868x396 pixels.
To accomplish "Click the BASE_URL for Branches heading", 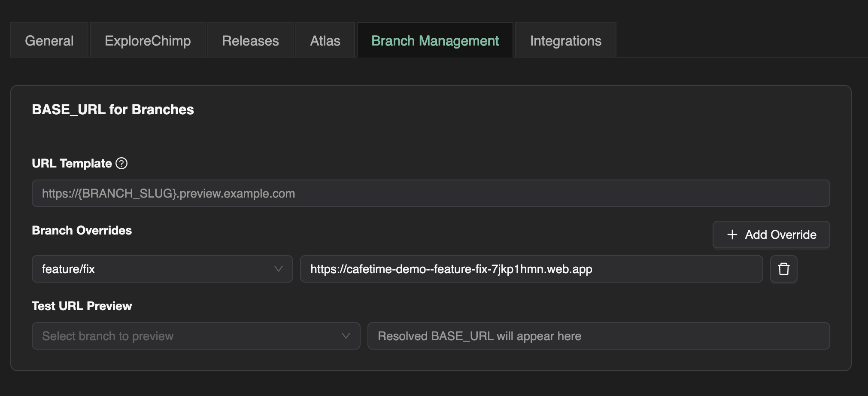I will pos(113,109).
